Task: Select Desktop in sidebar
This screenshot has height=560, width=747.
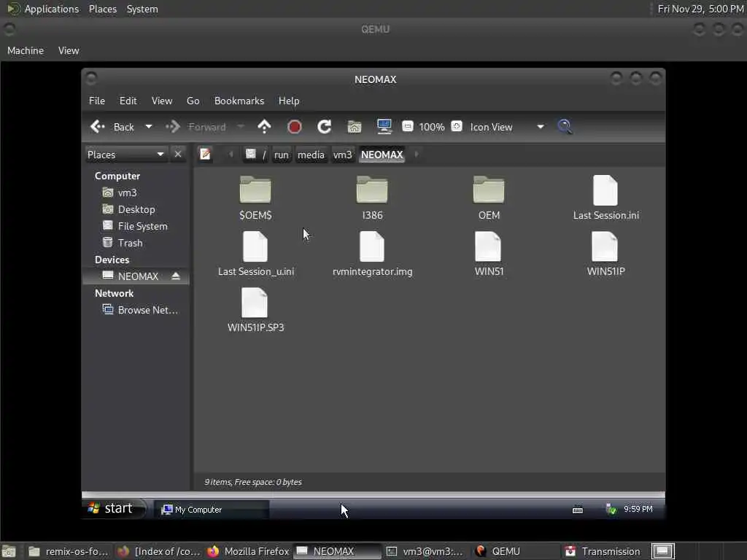Action: point(136,209)
